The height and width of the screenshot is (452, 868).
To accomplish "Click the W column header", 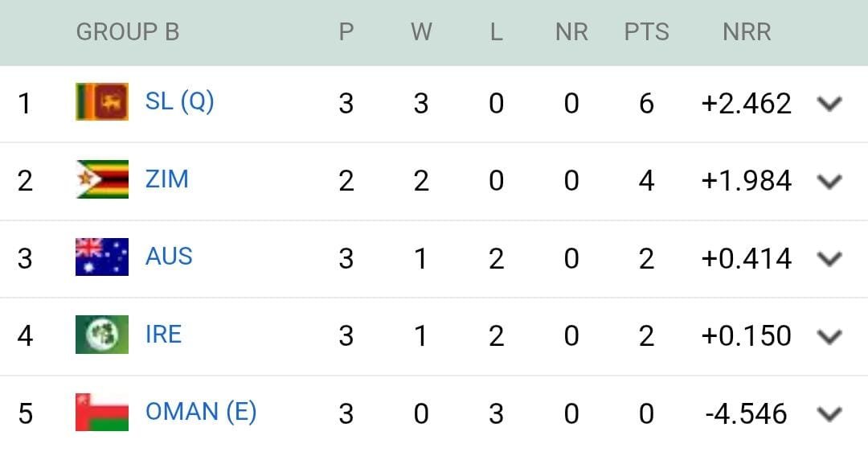I will pyautogui.click(x=421, y=32).
